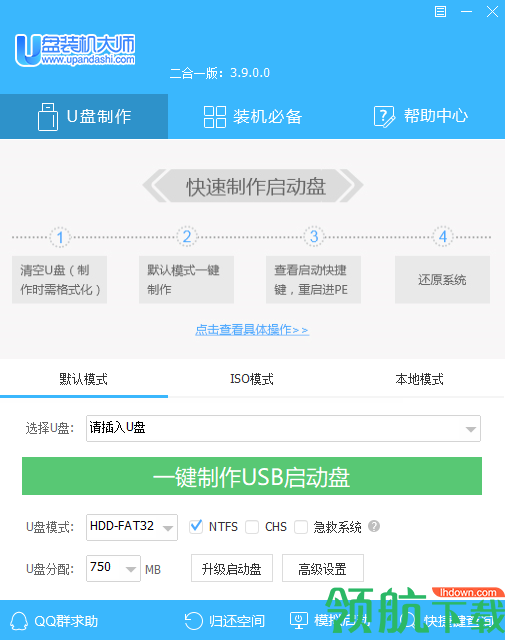Click the U盘装机大师 logo

pos(75,50)
